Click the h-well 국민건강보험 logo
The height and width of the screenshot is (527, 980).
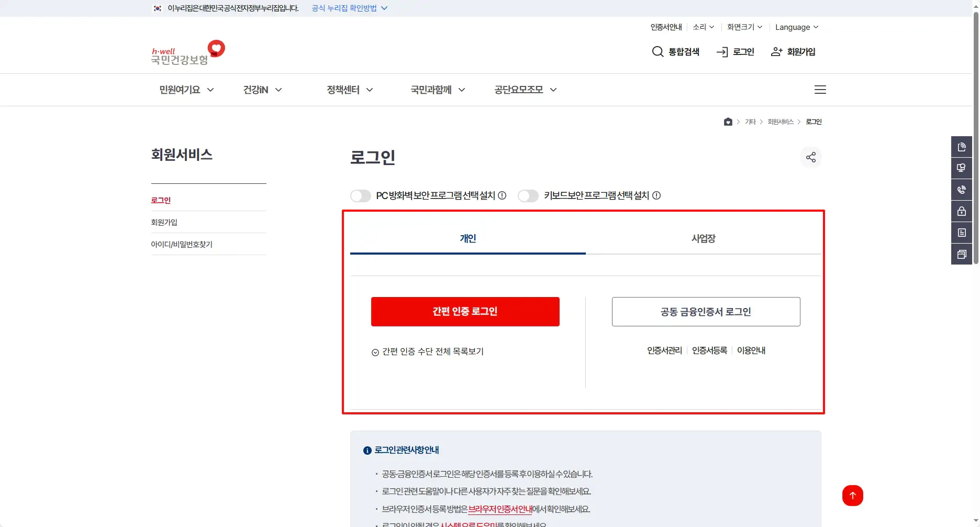click(188, 52)
